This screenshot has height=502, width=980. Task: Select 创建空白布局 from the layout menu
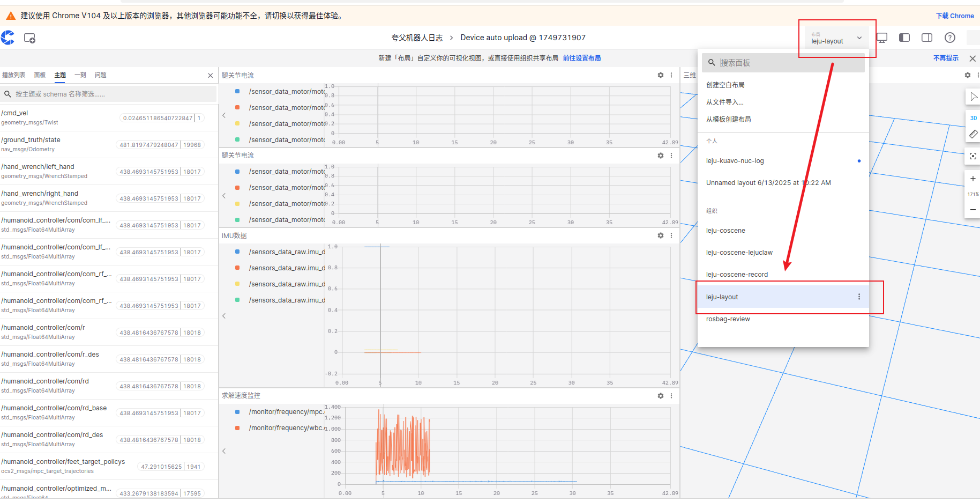725,85
